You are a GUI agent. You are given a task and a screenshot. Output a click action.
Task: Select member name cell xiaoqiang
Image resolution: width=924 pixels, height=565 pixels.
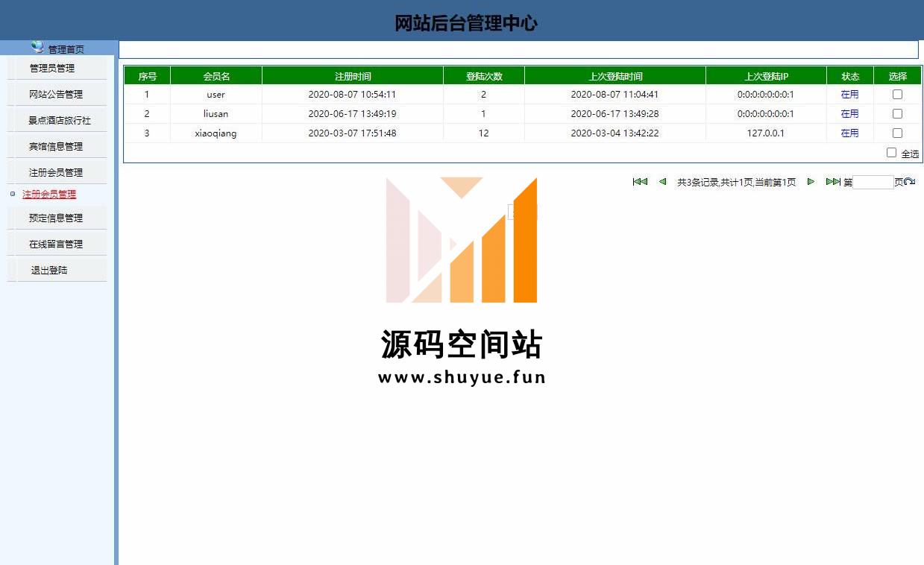216,133
